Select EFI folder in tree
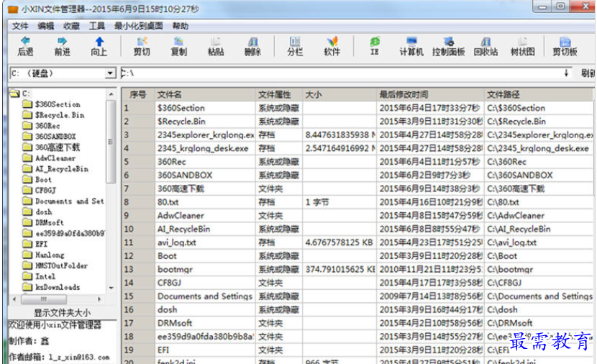This screenshot has width=597, height=364. (41, 244)
